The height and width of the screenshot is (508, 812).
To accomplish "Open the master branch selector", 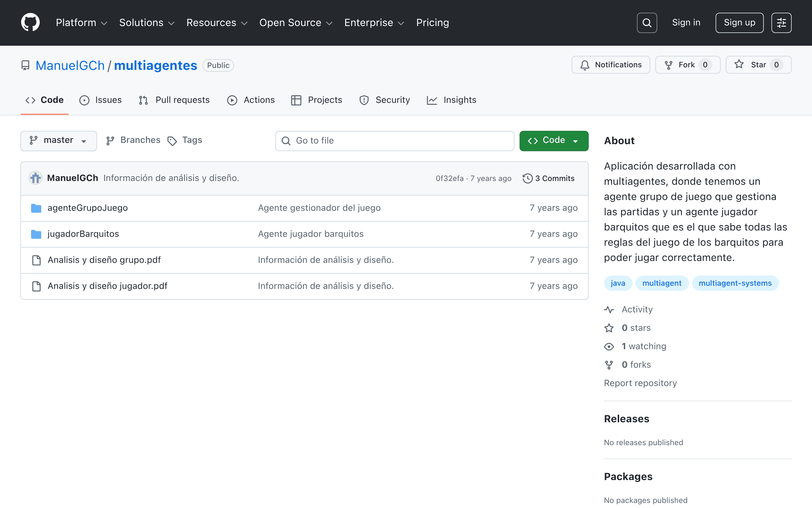I will click(58, 140).
